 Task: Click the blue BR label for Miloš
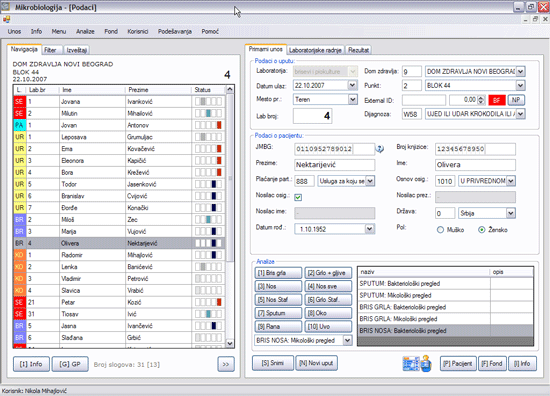pos(19,220)
